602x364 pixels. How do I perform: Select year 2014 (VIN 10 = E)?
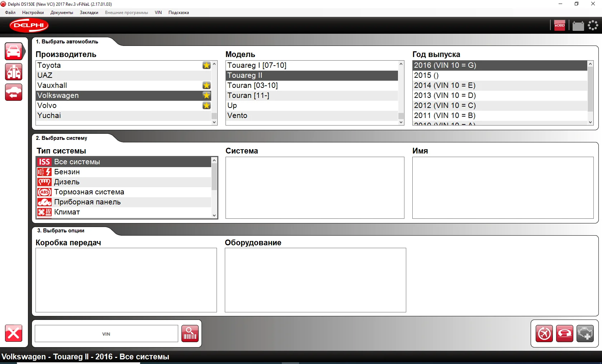pyautogui.click(x=500, y=85)
